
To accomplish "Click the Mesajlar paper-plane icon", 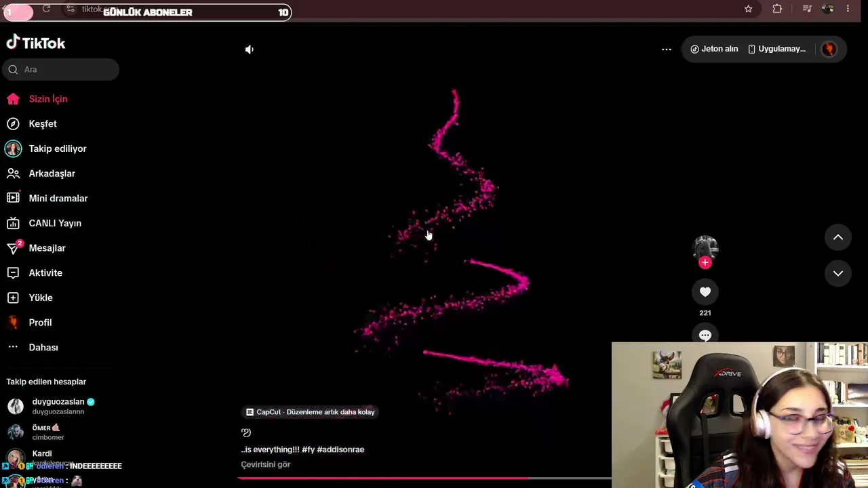I will pos(13,248).
